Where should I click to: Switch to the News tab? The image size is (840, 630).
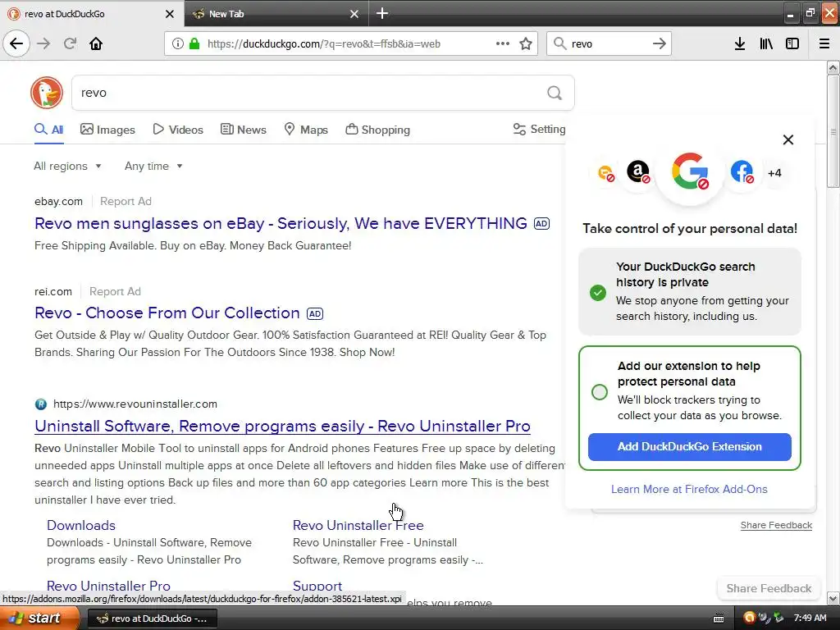[244, 130]
